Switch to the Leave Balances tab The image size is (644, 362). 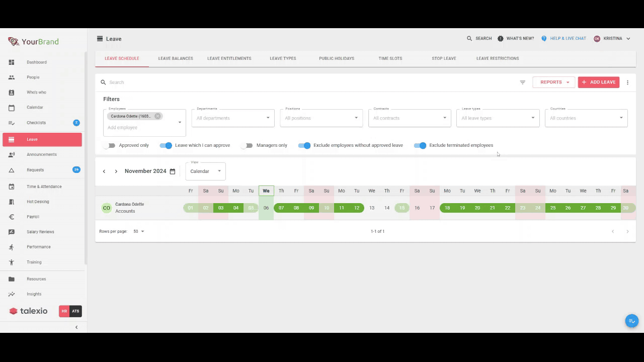click(x=176, y=58)
